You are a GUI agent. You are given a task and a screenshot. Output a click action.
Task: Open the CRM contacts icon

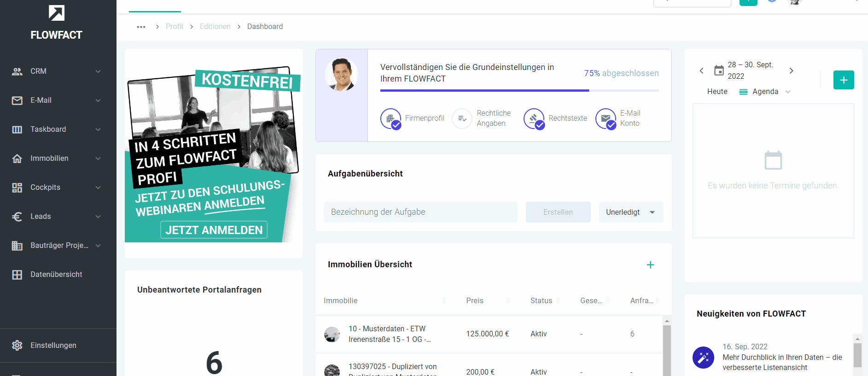click(17, 71)
